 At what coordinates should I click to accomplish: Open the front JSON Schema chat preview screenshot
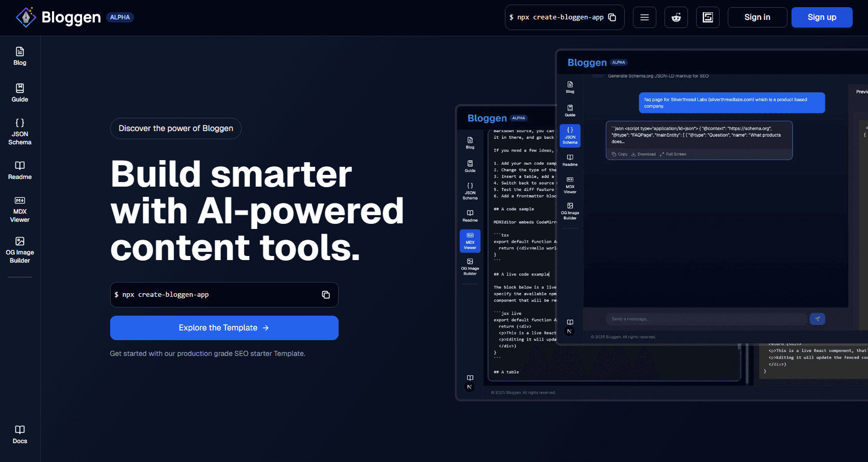pos(712,197)
